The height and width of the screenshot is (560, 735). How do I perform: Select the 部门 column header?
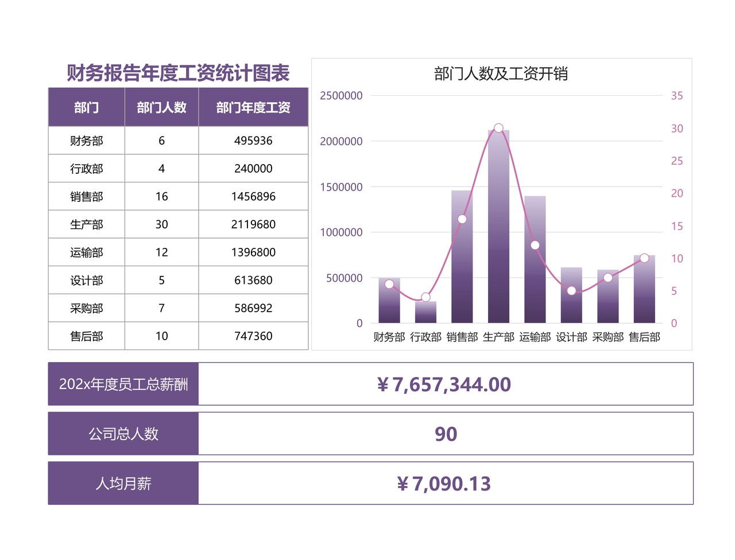[x=86, y=107]
